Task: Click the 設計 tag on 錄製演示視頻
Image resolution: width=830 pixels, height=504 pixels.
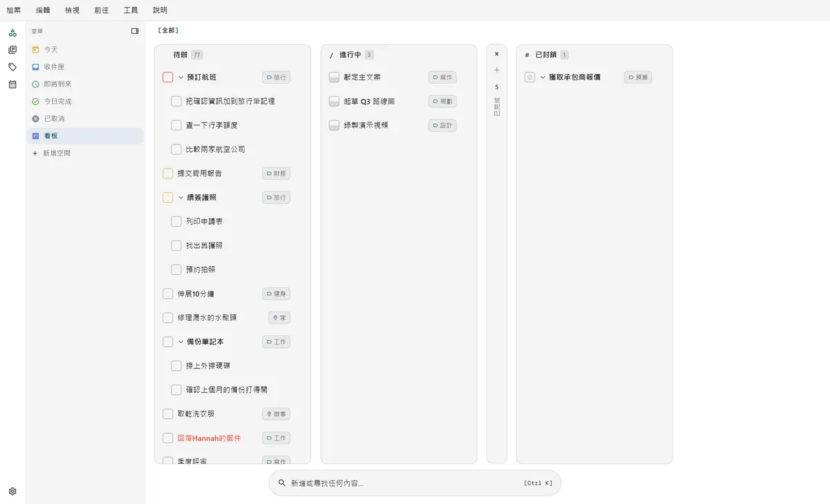Action: point(443,126)
